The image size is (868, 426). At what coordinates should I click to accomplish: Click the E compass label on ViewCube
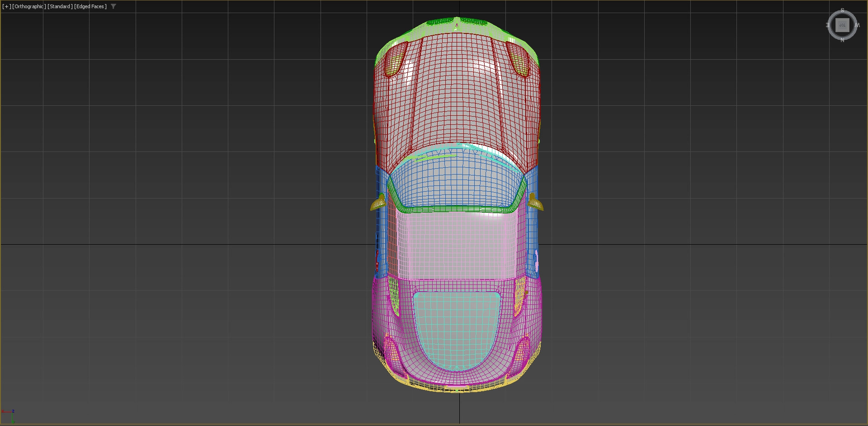828,25
